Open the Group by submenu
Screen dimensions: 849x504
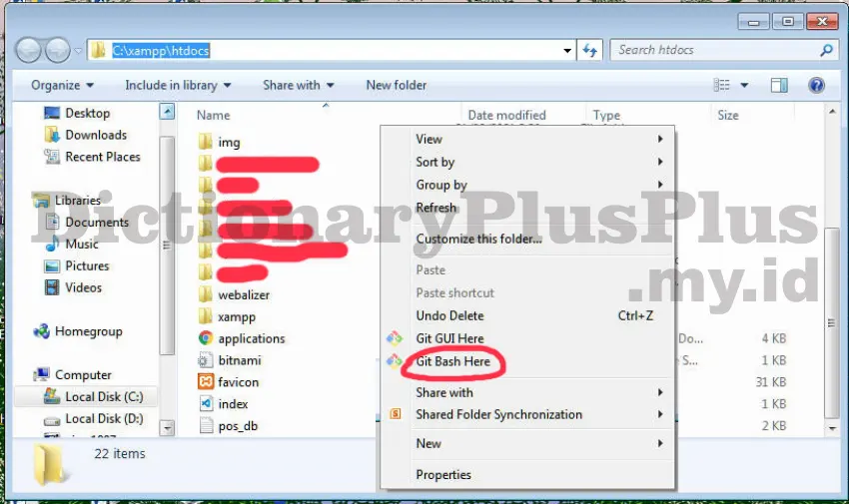coord(527,185)
